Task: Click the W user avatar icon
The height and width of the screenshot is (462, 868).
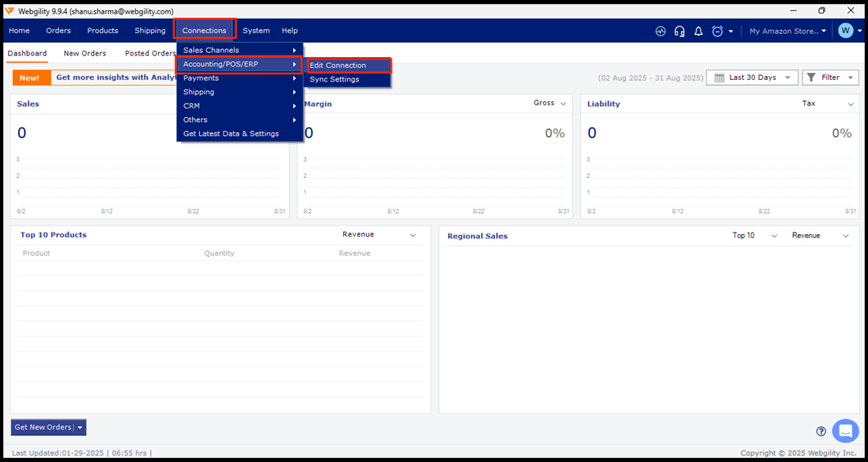Action: (846, 31)
